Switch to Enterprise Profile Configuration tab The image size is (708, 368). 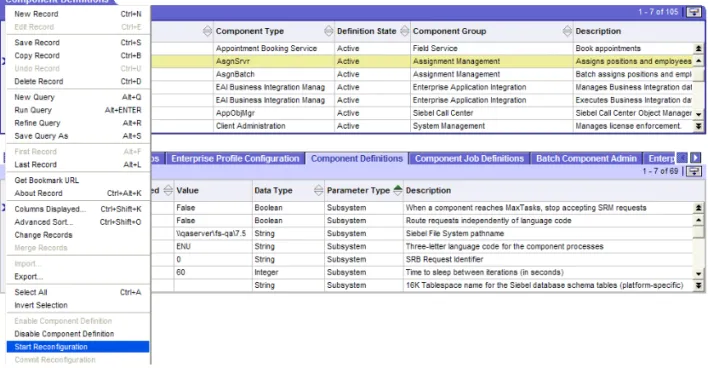coord(235,158)
